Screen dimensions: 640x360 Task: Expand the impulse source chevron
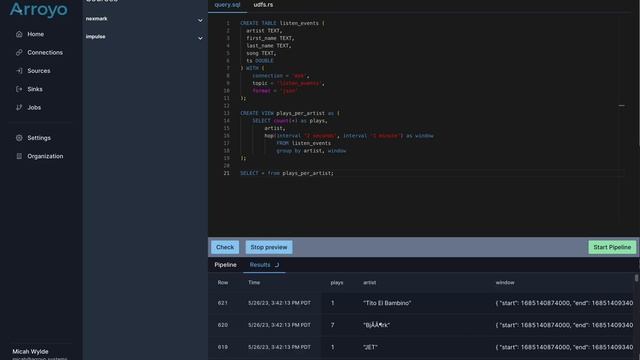(x=200, y=38)
